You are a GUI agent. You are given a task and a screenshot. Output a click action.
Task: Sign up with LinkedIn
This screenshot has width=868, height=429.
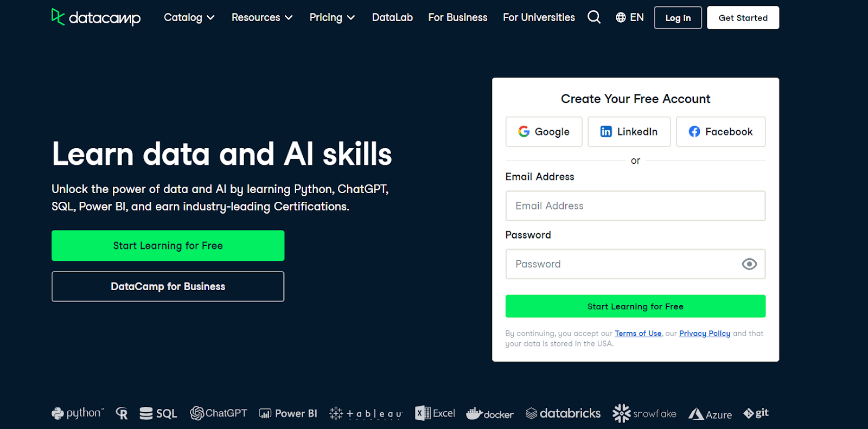click(629, 132)
